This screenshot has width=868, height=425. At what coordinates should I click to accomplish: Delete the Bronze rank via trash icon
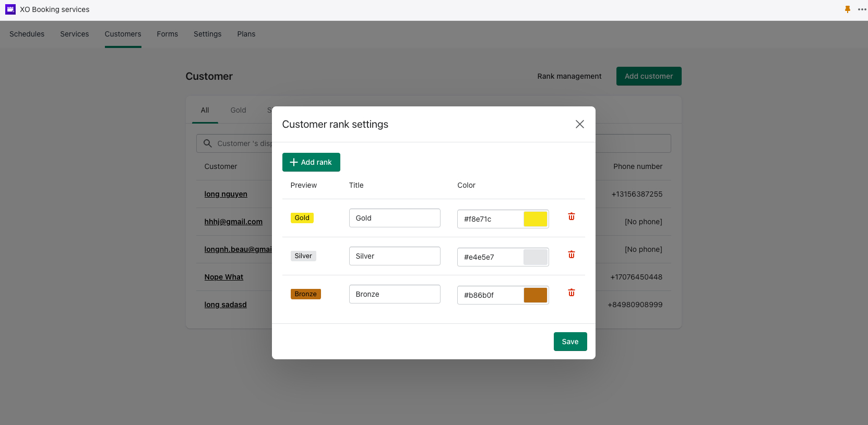[572, 293]
